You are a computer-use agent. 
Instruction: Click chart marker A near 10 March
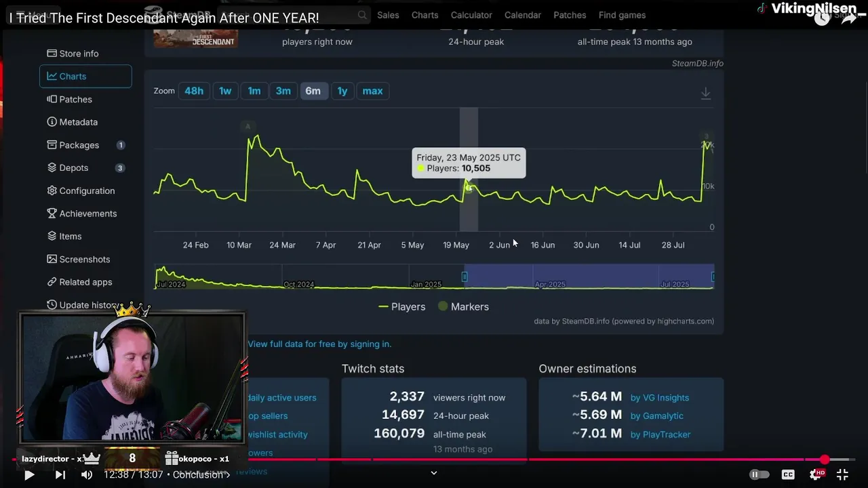point(248,126)
